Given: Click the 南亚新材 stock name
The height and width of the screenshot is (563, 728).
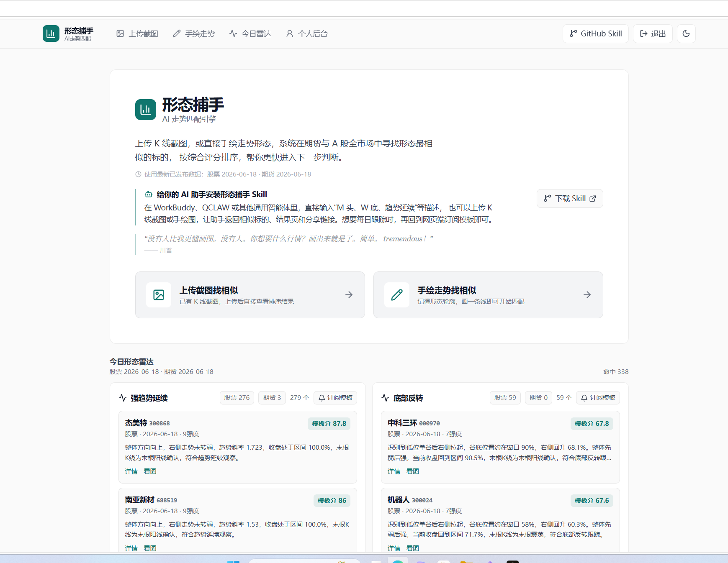Looking at the screenshot, I should pyautogui.click(x=140, y=500).
